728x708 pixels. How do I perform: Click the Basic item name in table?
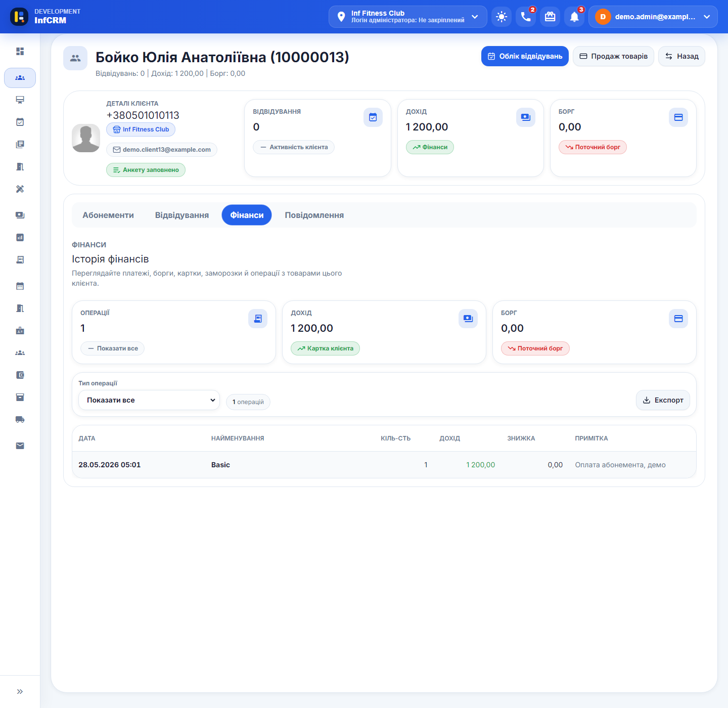point(220,465)
